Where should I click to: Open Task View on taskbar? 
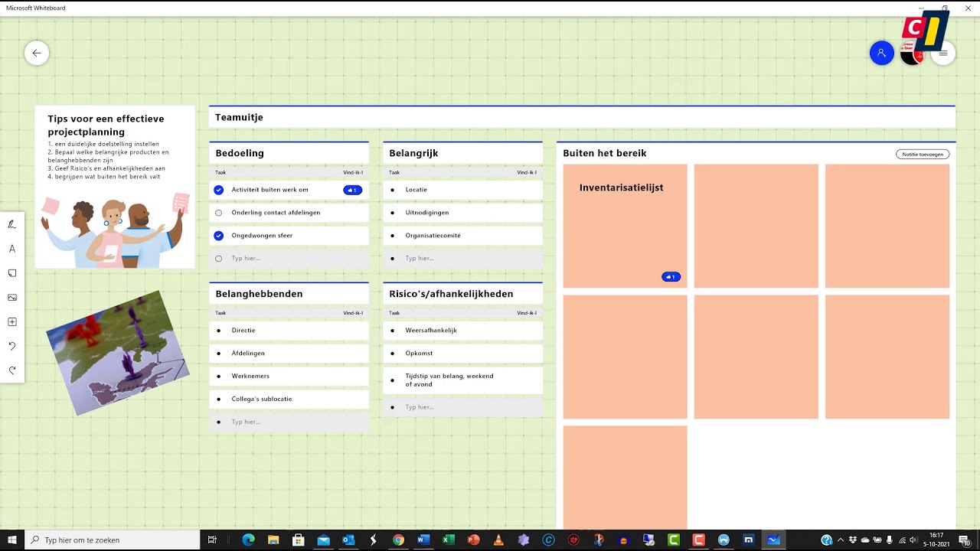click(213, 540)
